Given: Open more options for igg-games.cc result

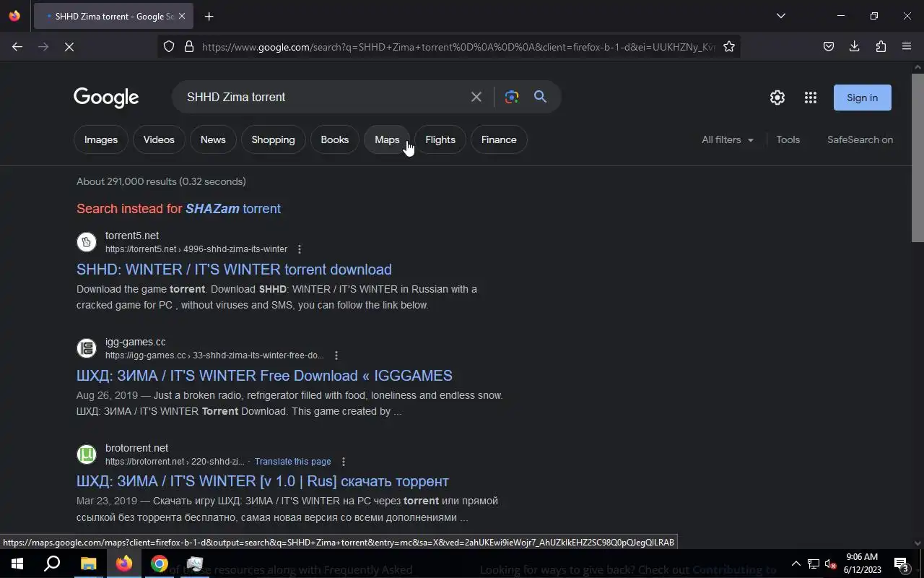Looking at the screenshot, I should pyautogui.click(x=336, y=355).
